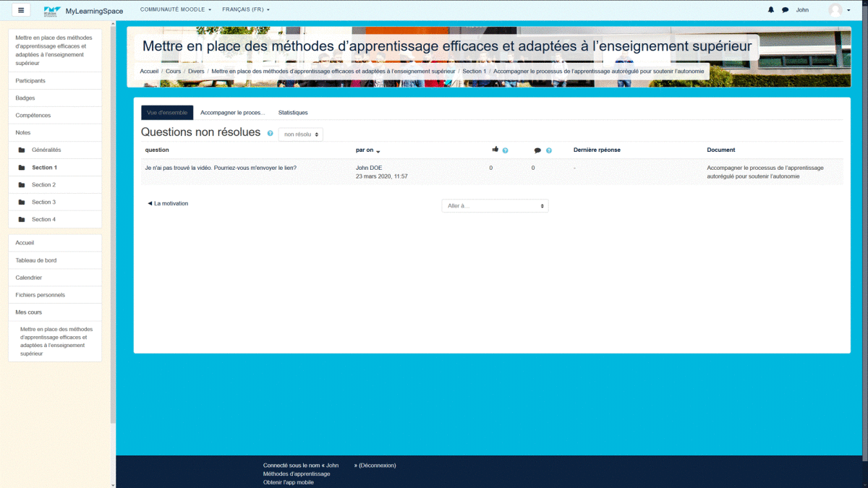Expand the user menu arrow beside avatar
Viewport: 868px width, 488px height.
pyautogui.click(x=849, y=10)
